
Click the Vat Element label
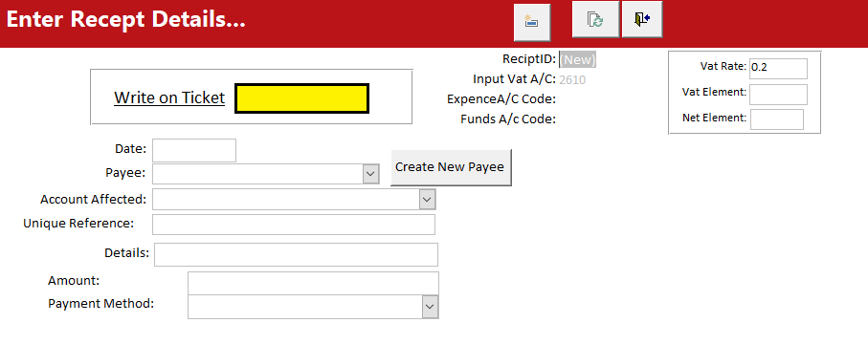point(715,92)
